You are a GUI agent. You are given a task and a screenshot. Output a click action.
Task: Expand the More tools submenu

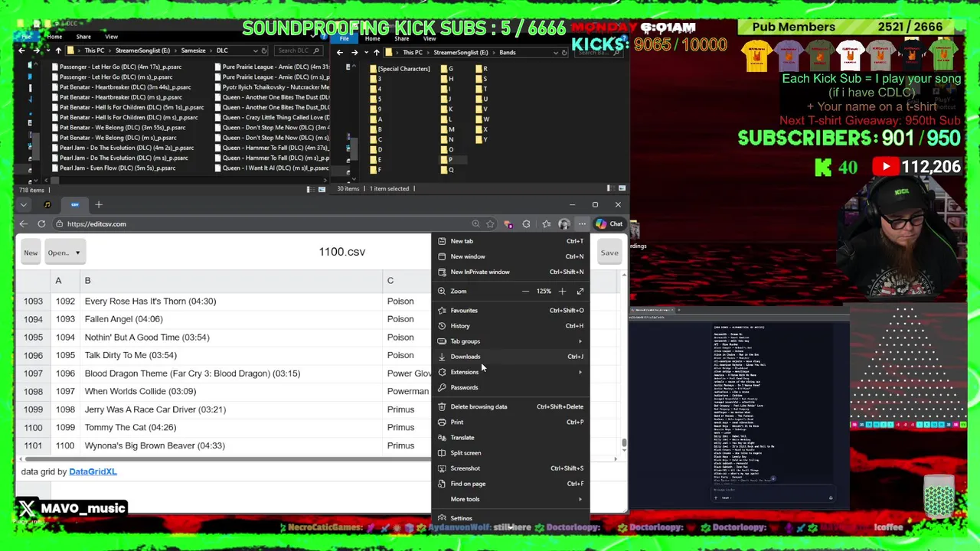click(511, 499)
